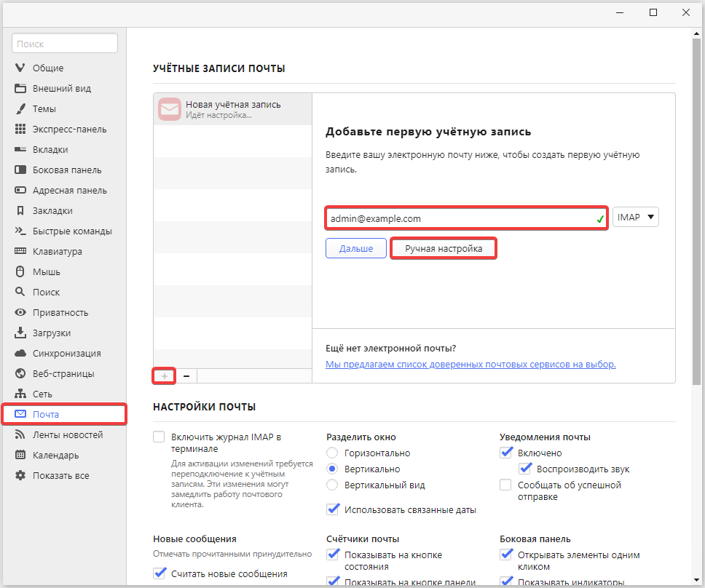Click the Закладки bookmark icon
Viewport: 705px width, 588px height.
coord(20,211)
